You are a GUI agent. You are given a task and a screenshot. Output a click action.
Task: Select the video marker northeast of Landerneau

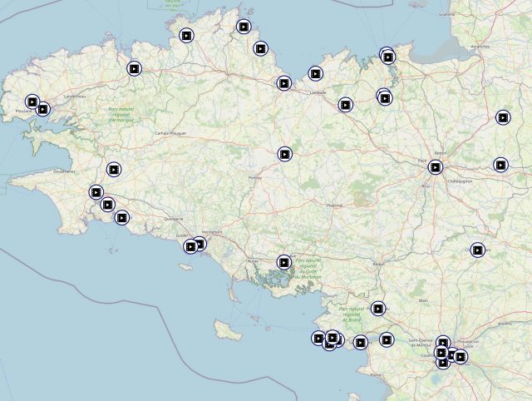135,68
